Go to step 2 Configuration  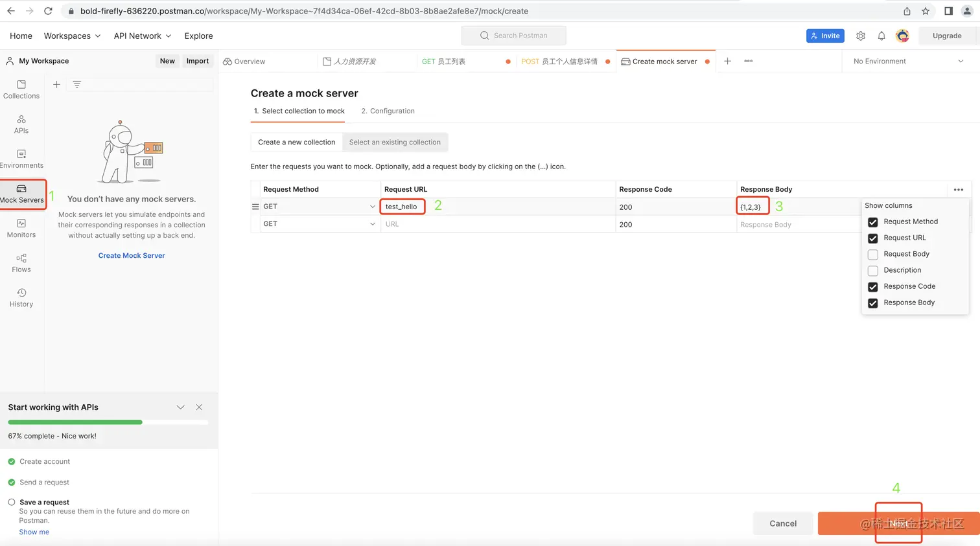coord(388,111)
